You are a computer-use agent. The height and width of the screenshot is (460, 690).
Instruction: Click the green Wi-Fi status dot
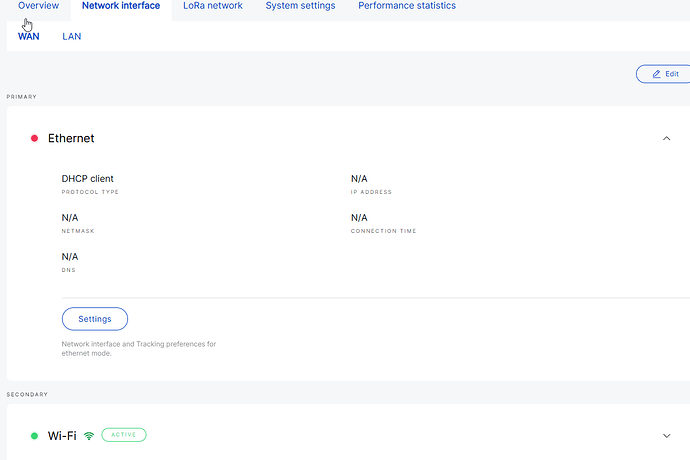pyautogui.click(x=34, y=436)
